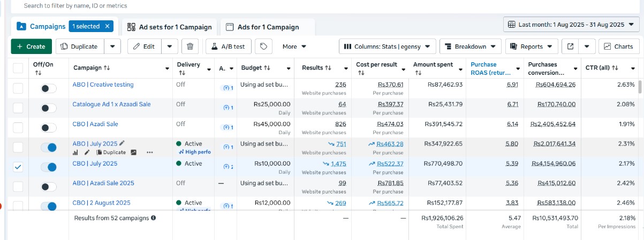Open charts icon under ABO | July 2025

click(x=75, y=152)
